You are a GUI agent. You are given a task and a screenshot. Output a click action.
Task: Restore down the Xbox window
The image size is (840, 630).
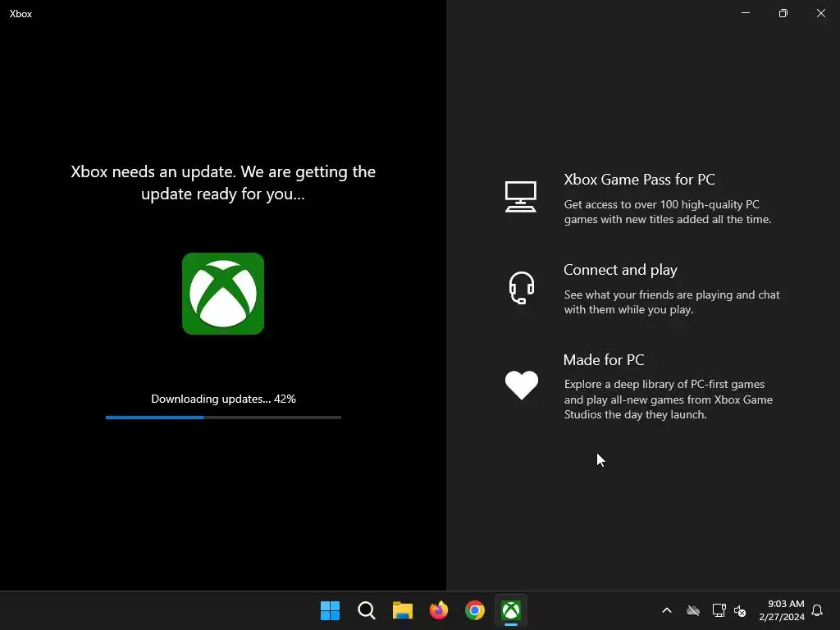pyautogui.click(x=783, y=13)
